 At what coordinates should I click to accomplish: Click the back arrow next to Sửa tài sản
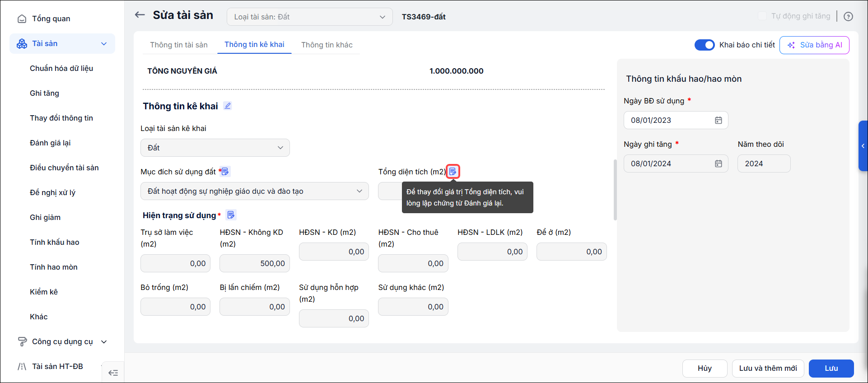tap(140, 15)
